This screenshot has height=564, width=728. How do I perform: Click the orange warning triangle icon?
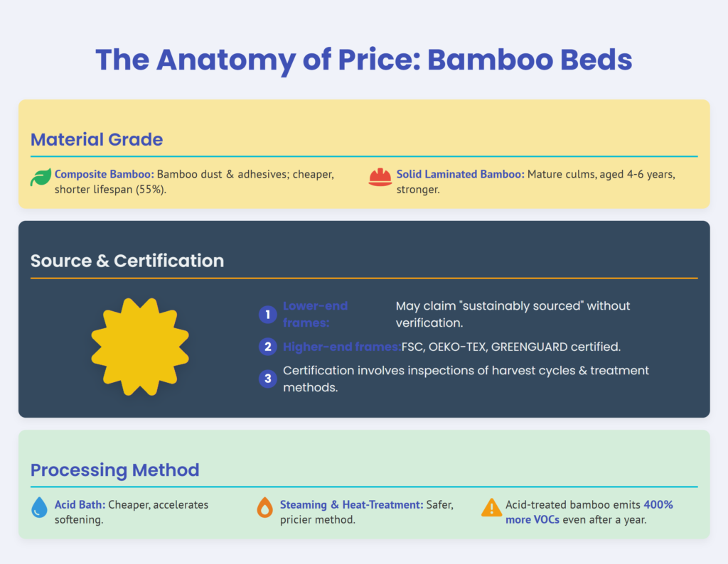(x=491, y=507)
